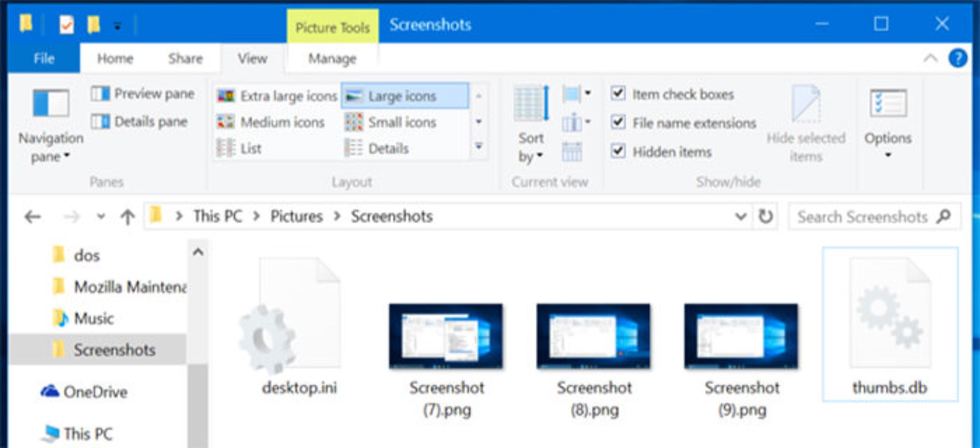The image size is (980, 448).
Task: Click the title bar folder icon
Action: coord(26,23)
